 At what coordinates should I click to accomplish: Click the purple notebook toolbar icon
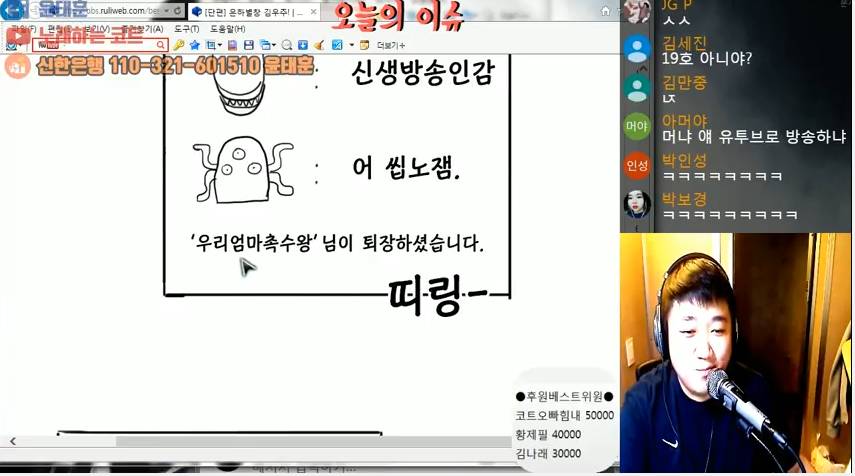click(x=233, y=45)
